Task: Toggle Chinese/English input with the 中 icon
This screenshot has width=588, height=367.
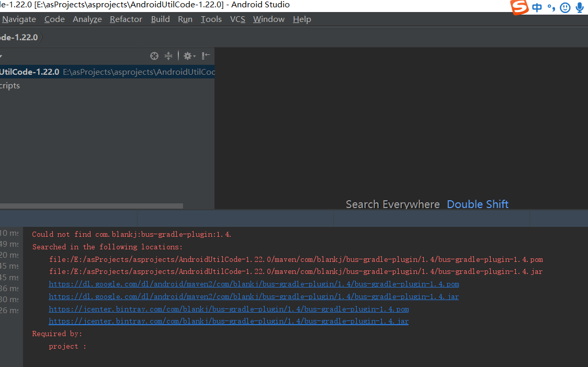Action: pos(536,8)
